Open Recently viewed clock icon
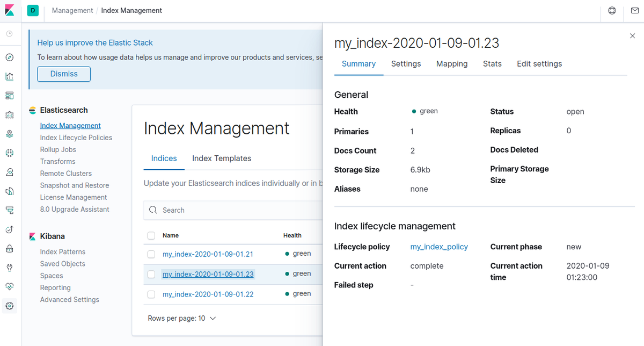Viewport: 644px width, 346px height. coord(10,33)
